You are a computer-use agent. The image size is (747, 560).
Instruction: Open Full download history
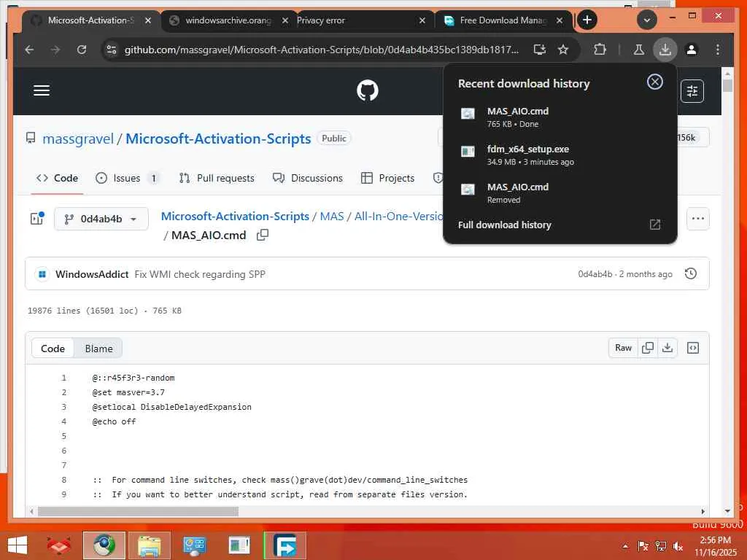[x=505, y=225]
